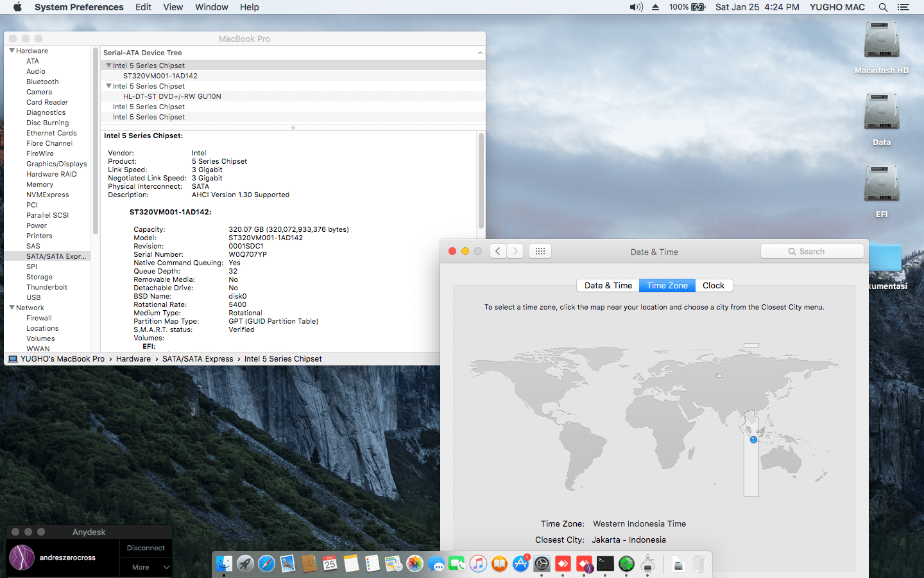Collapse the Hardware section in sidebar
The height and width of the screenshot is (578, 924).
[12, 50]
